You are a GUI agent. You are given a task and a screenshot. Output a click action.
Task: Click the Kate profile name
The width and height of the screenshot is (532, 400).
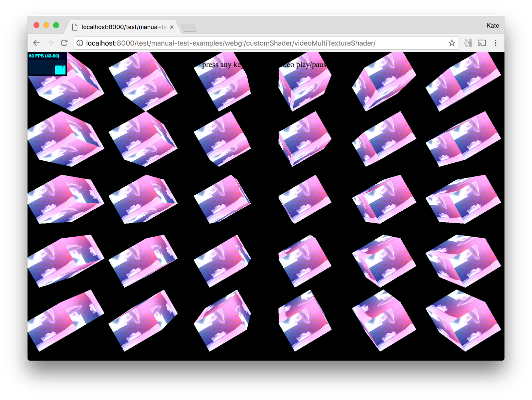point(492,25)
